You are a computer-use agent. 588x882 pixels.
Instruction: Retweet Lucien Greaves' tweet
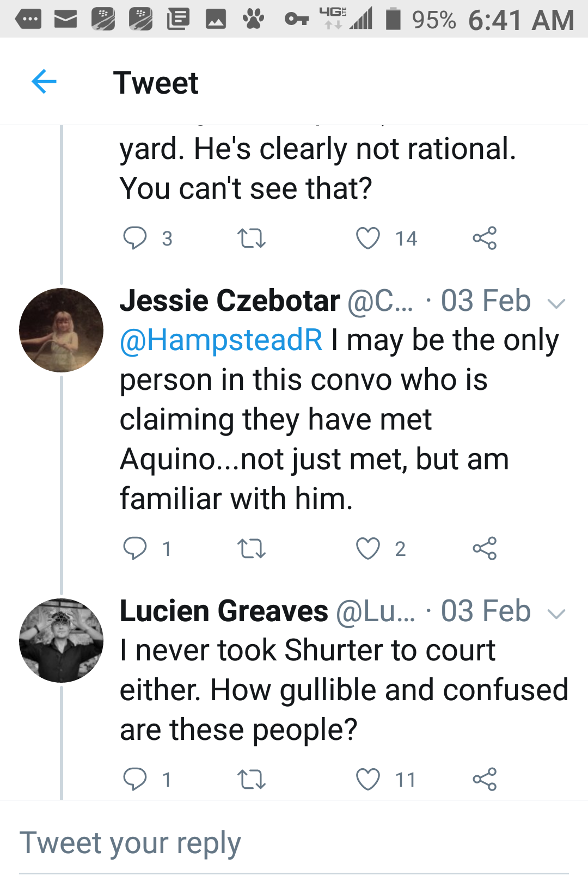(252, 779)
